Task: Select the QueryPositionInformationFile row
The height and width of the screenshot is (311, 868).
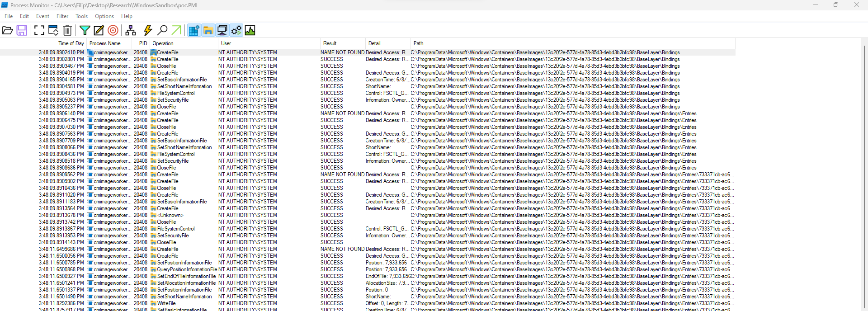Action: tap(368, 269)
